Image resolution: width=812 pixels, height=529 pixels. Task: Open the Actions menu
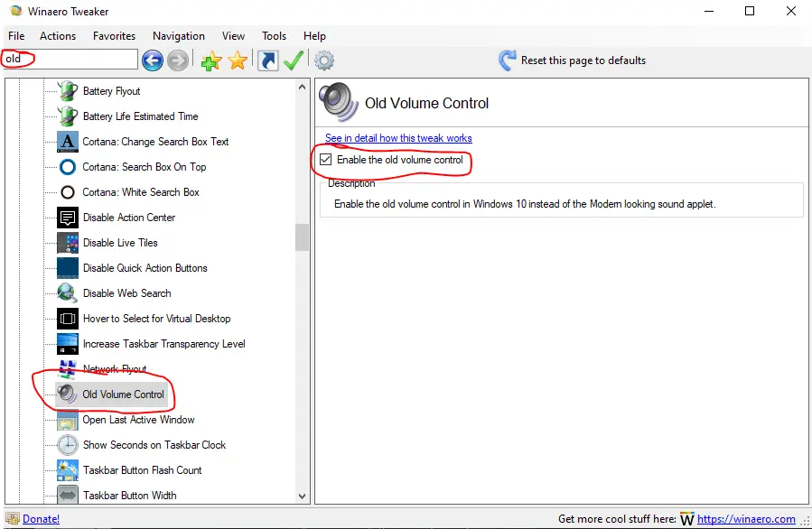tap(58, 36)
